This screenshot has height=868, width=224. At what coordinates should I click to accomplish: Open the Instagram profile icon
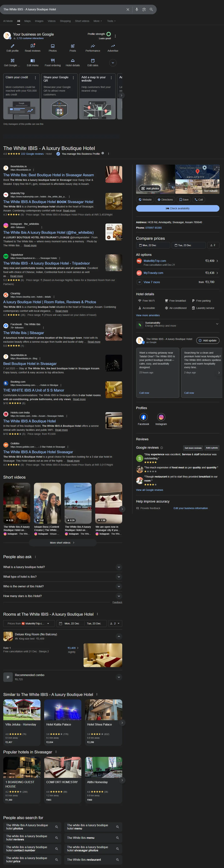point(161,417)
